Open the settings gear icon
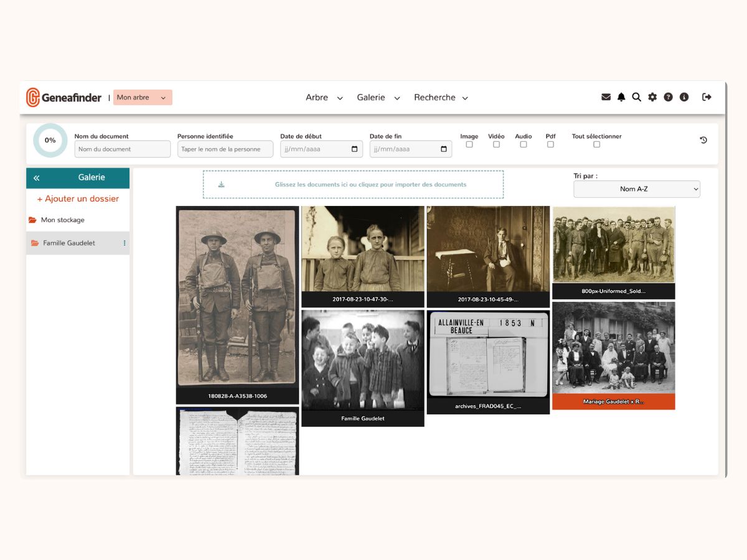Image resolution: width=747 pixels, height=560 pixels. point(652,97)
